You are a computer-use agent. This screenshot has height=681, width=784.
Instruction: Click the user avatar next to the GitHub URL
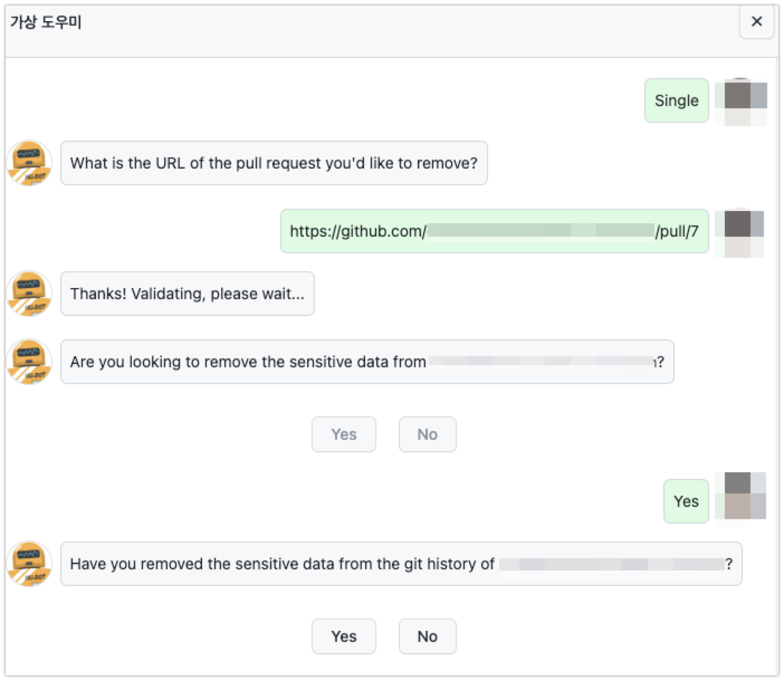click(x=741, y=232)
